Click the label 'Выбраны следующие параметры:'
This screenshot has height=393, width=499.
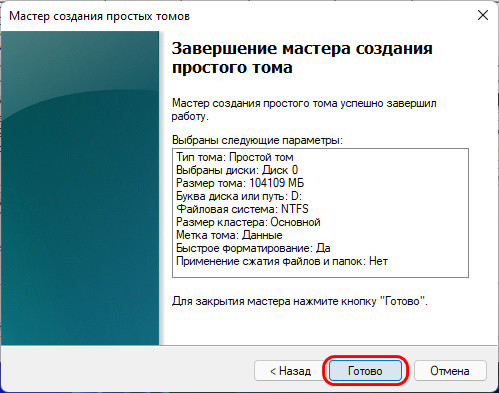257,140
